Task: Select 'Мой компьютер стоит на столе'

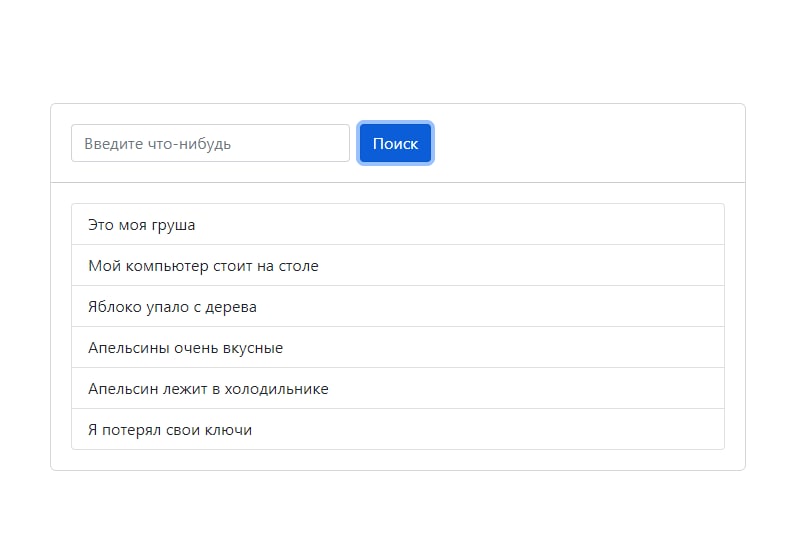Action: [398, 265]
